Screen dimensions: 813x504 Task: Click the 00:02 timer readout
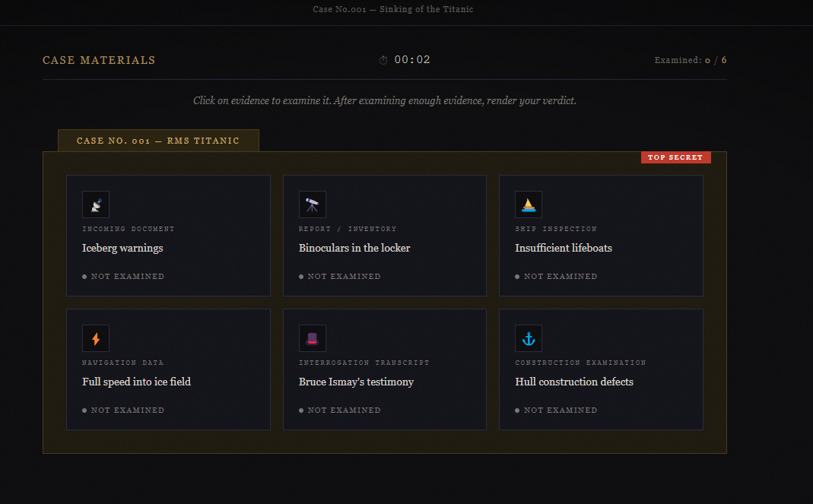412,59
